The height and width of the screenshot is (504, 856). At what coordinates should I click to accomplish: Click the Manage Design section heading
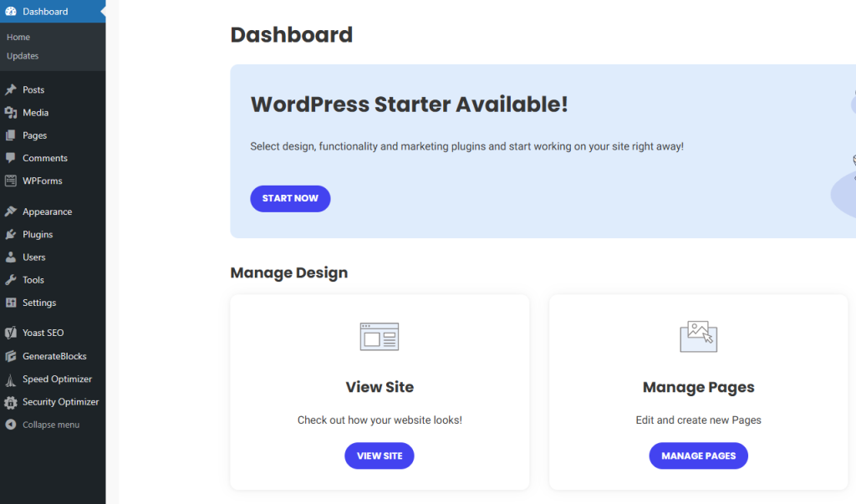[x=288, y=272]
